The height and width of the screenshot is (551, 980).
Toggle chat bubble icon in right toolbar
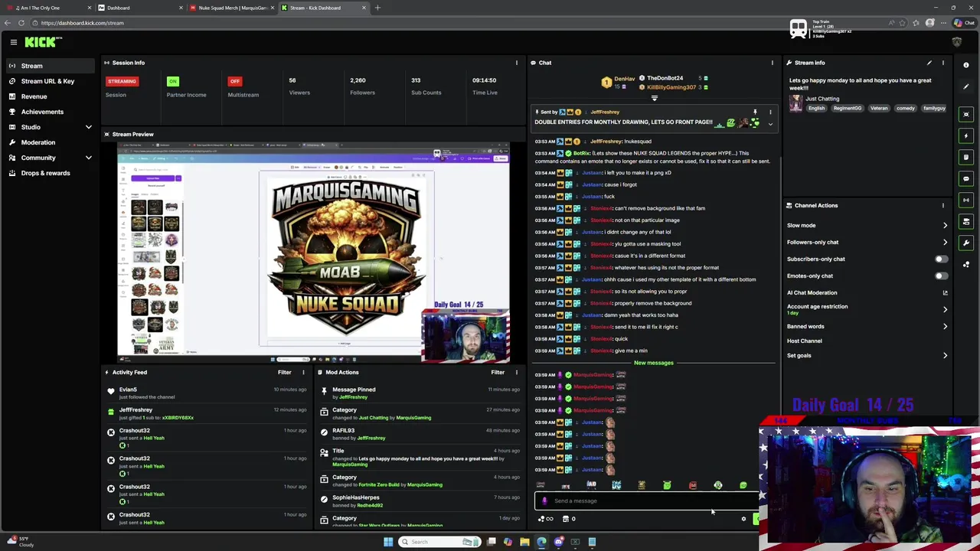tap(966, 178)
